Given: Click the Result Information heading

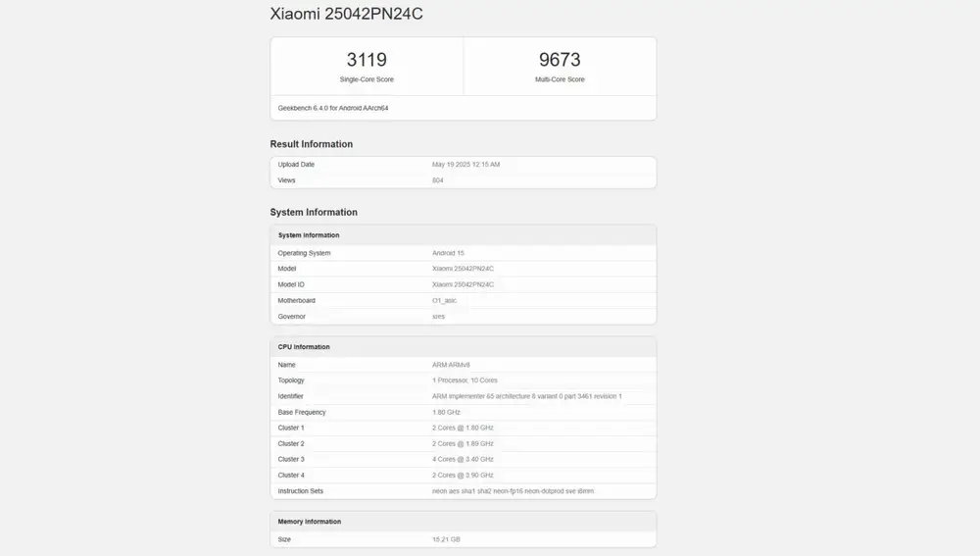Looking at the screenshot, I should 312,144.
